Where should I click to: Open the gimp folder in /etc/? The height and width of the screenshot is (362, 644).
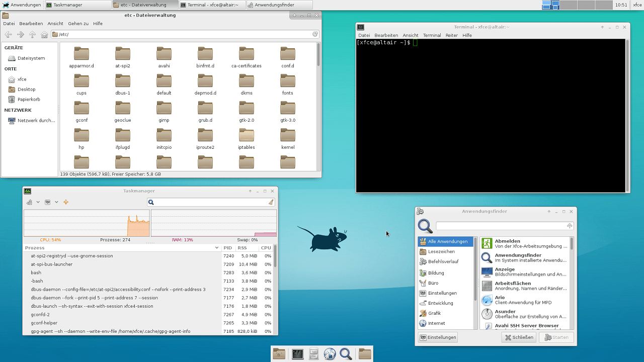pos(164,110)
